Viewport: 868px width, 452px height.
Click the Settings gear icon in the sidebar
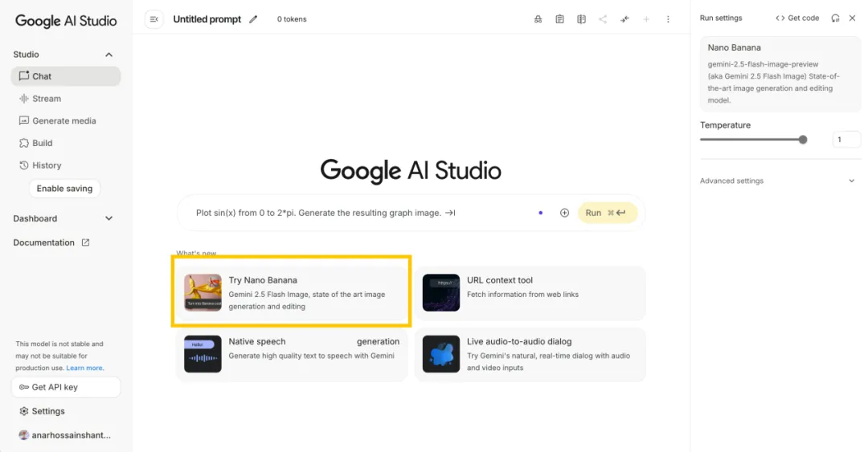(x=24, y=411)
